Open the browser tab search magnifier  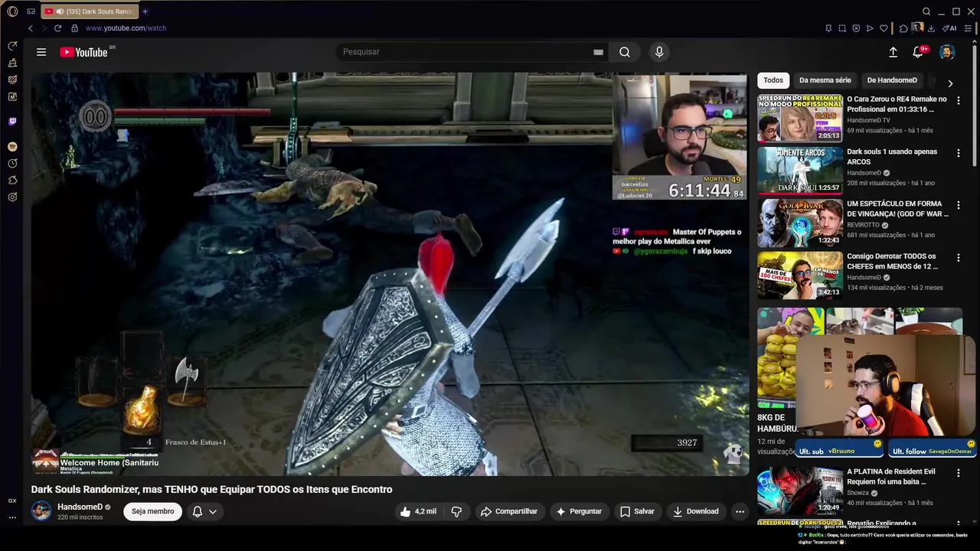point(926,11)
